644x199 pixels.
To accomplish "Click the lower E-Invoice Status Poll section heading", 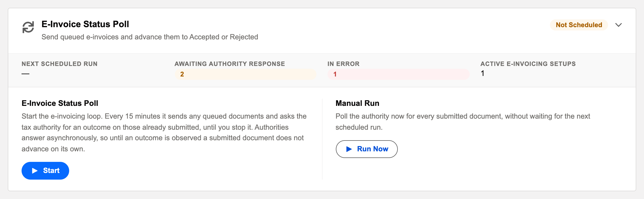I will click(60, 103).
